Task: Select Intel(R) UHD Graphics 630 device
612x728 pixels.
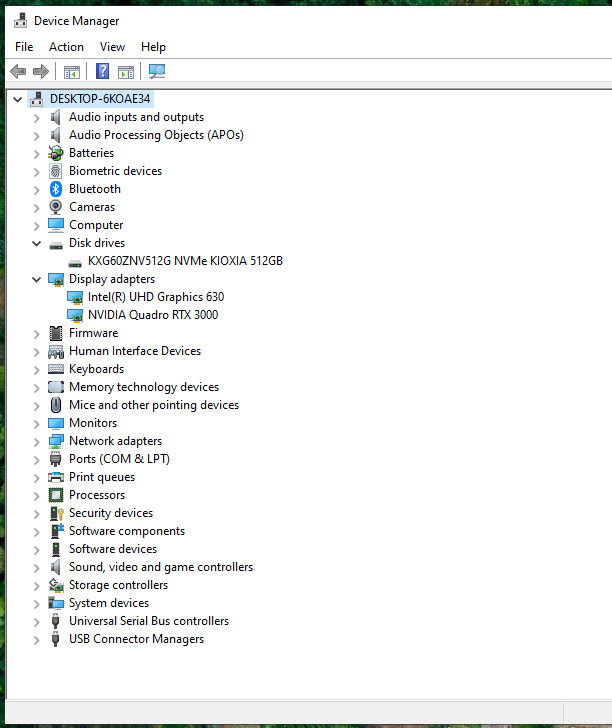Action: [x=156, y=297]
